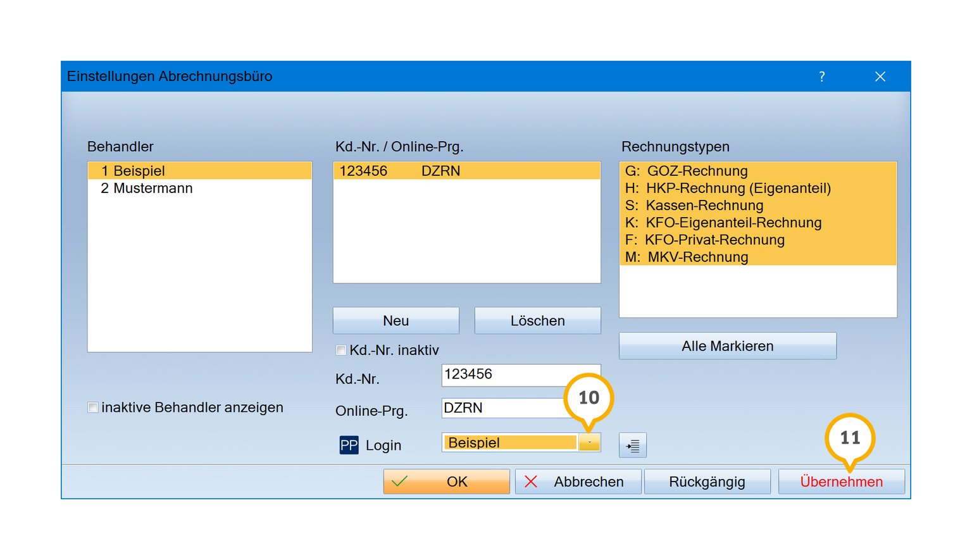This screenshot has width=972, height=560.
Task: Enable the Kd.-Nr. inaktiv checkbox
Action: point(342,350)
